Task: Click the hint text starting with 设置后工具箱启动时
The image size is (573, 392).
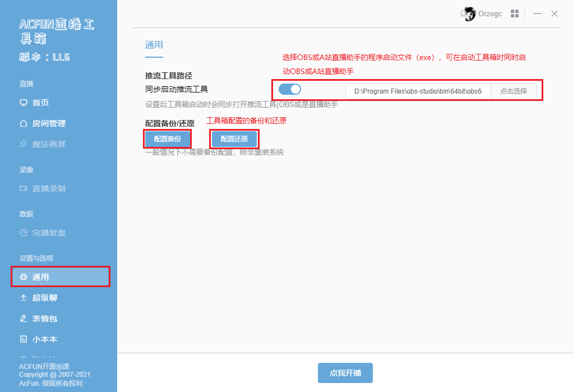Action: (x=242, y=104)
